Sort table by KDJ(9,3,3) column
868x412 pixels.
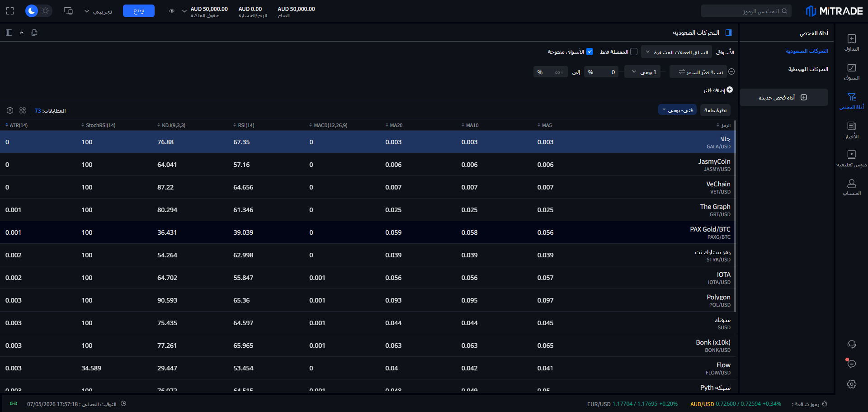pyautogui.click(x=171, y=125)
